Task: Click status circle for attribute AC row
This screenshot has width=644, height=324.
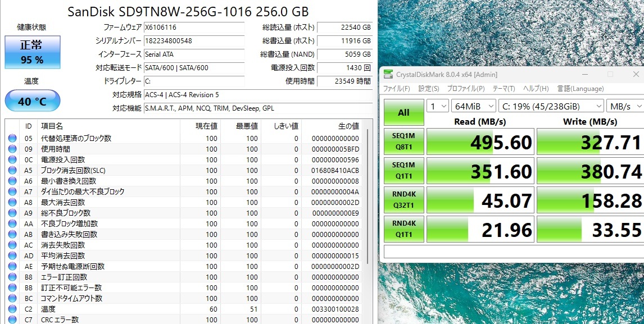Action: tap(12, 245)
